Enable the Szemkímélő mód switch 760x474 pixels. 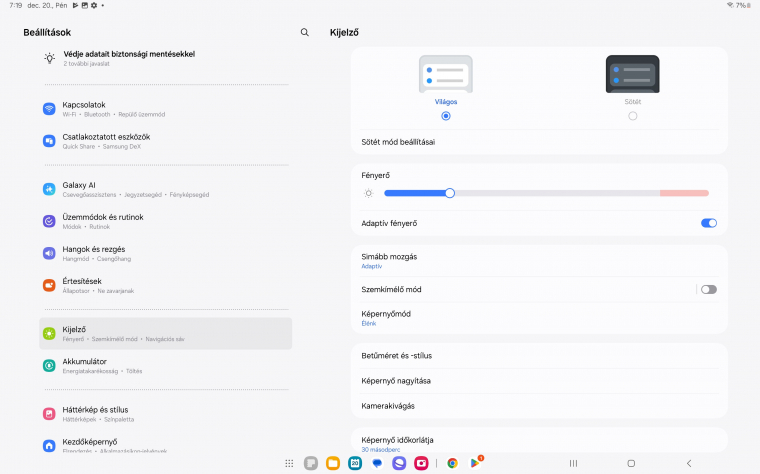pyautogui.click(x=709, y=289)
